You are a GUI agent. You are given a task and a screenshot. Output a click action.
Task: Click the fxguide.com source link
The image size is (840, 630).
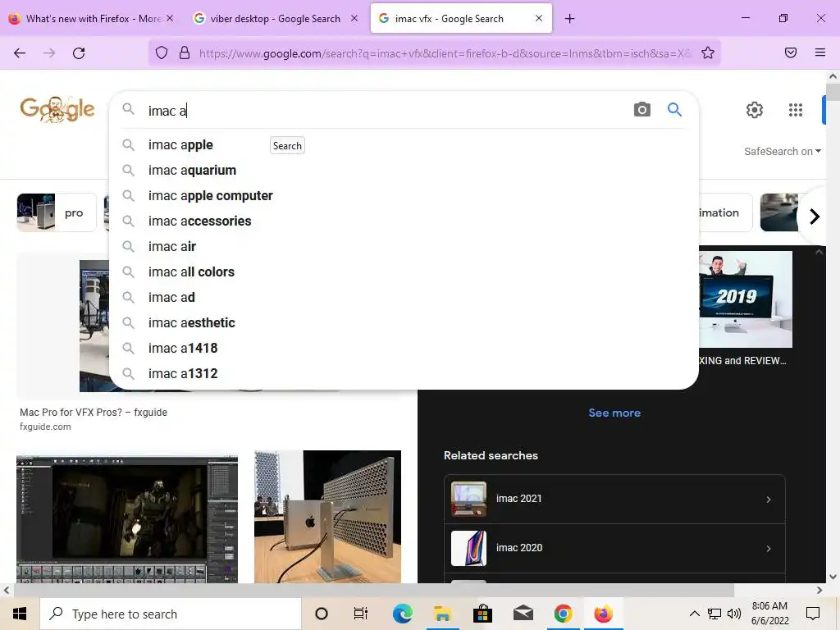tap(45, 427)
